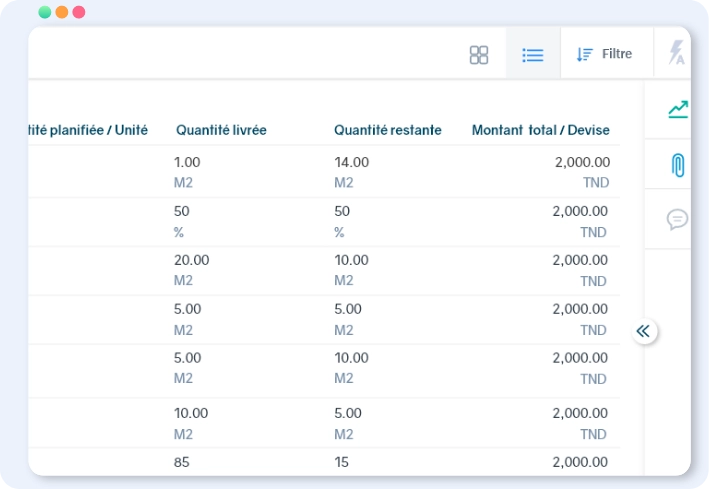Select the list view icon

(532, 55)
